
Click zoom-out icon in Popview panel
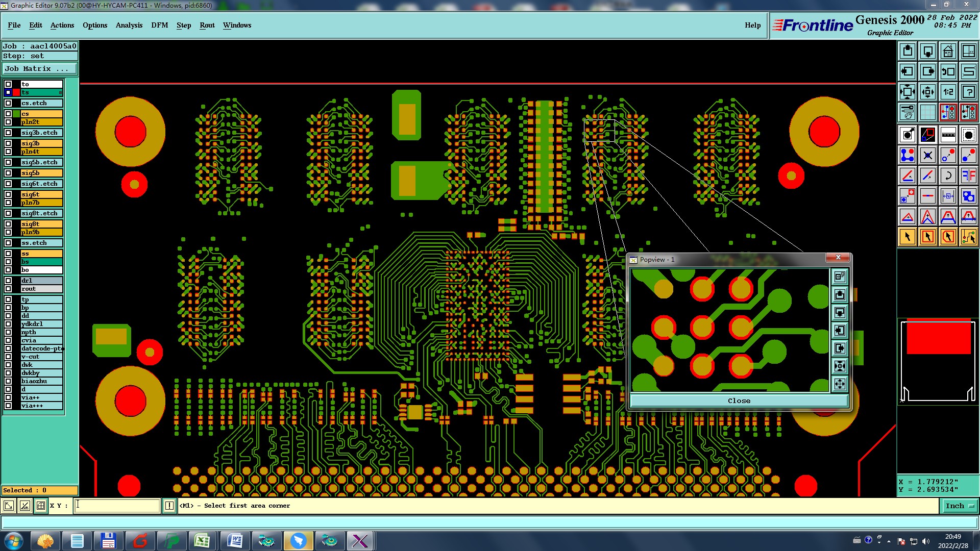[840, 384]
